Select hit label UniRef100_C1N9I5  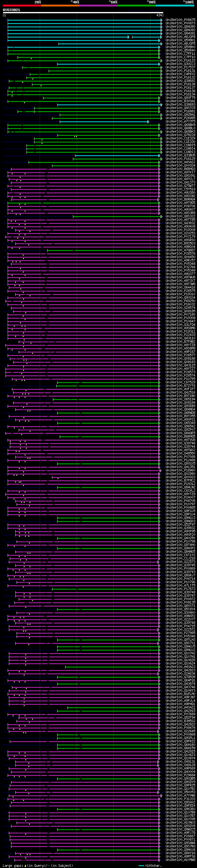180,145
